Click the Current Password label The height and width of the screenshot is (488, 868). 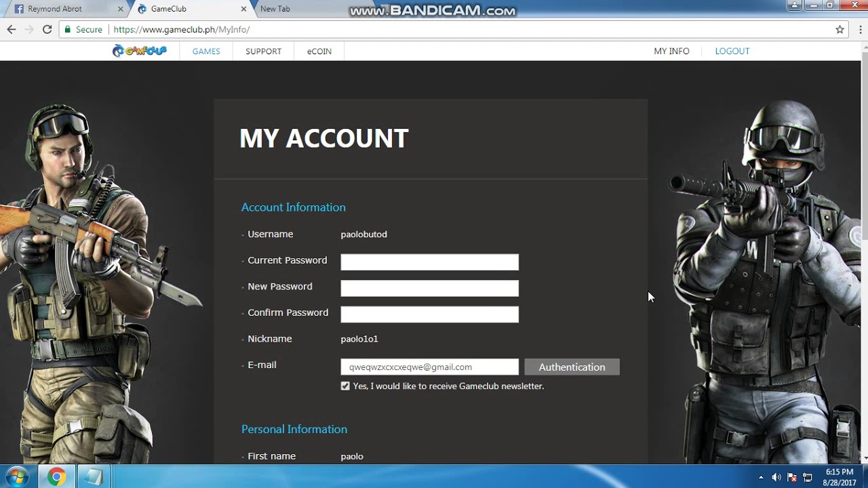tap(287, 260)
